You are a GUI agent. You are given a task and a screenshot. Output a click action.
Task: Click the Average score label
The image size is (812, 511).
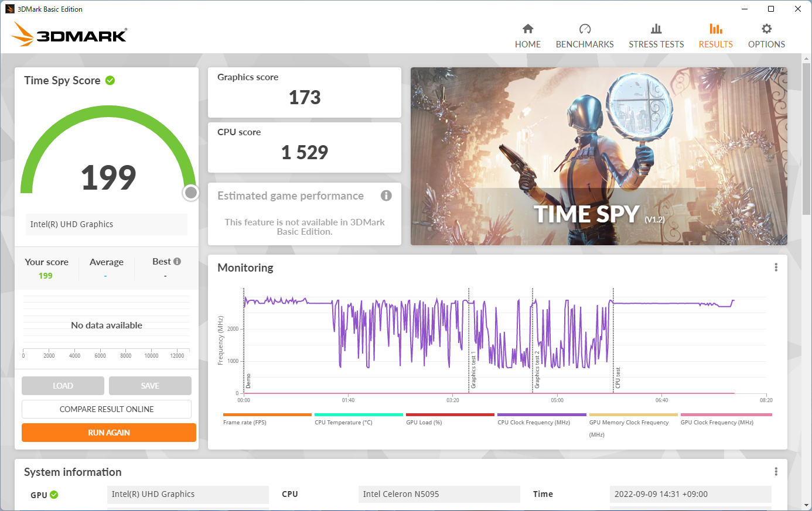107,262
